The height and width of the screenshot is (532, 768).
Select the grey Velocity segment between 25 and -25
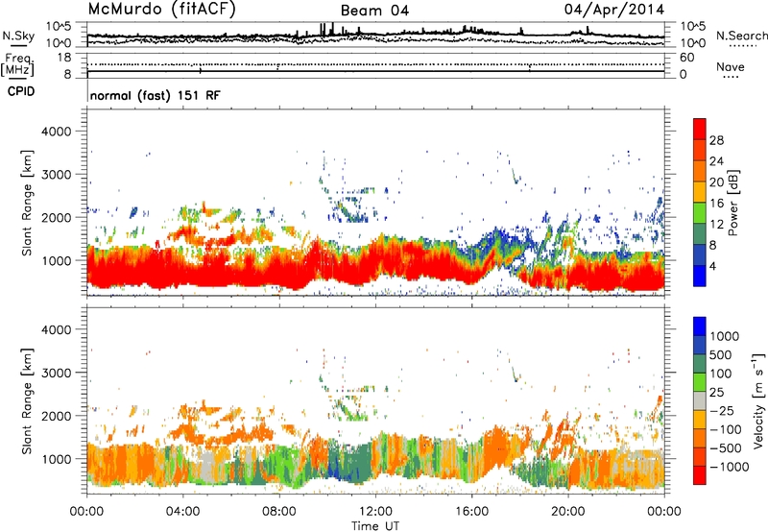(x=700, y=400)
